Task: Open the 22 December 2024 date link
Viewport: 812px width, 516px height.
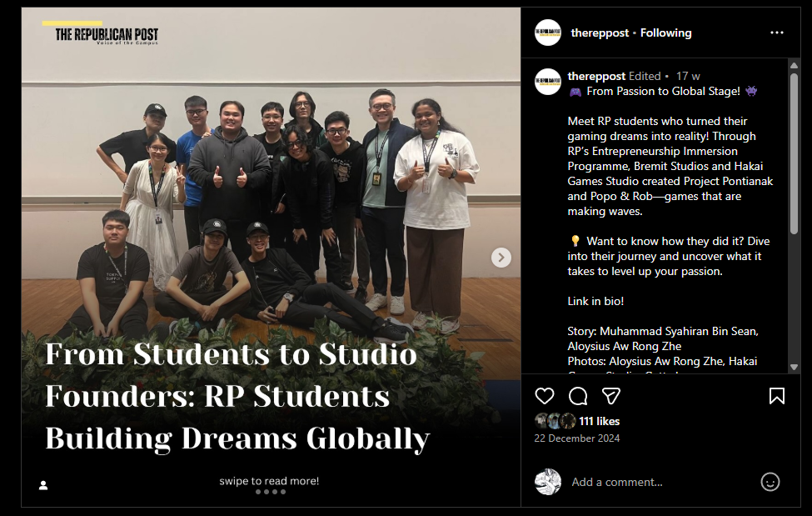Action: (577, 438)
